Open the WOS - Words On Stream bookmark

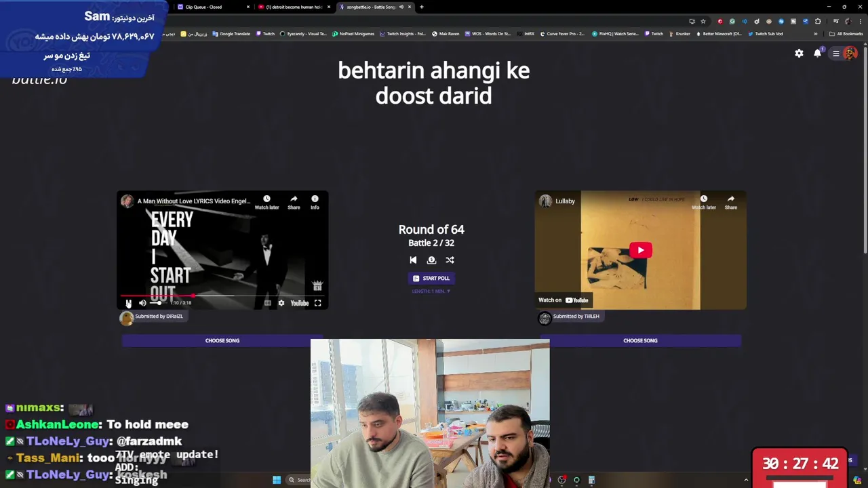[x=487, y=34]
